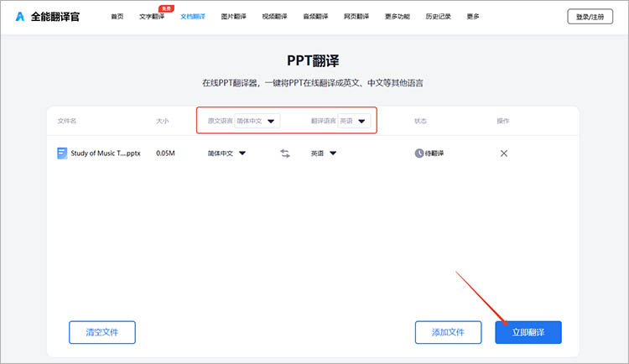
Task: Open the 音频翻译 nav item
Action: (315, 17)
